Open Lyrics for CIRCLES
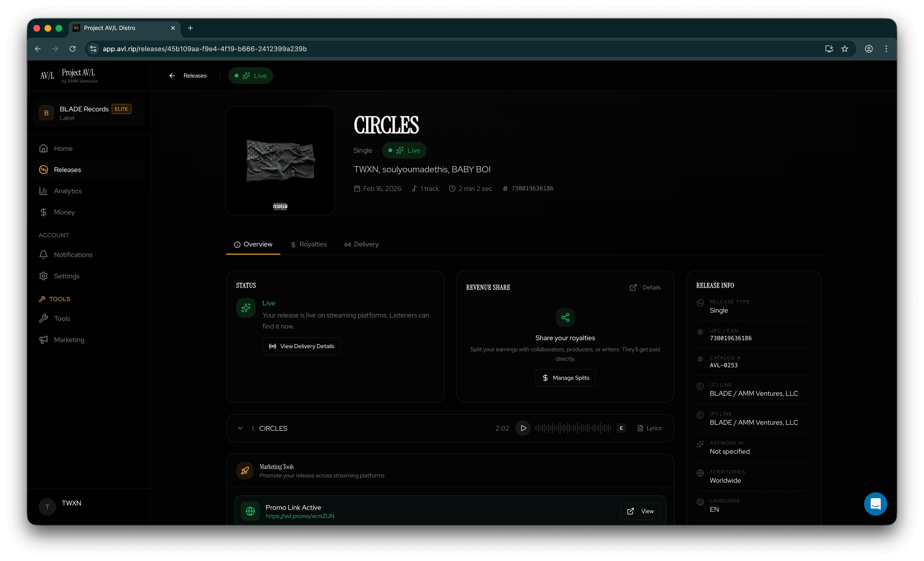 650,428
